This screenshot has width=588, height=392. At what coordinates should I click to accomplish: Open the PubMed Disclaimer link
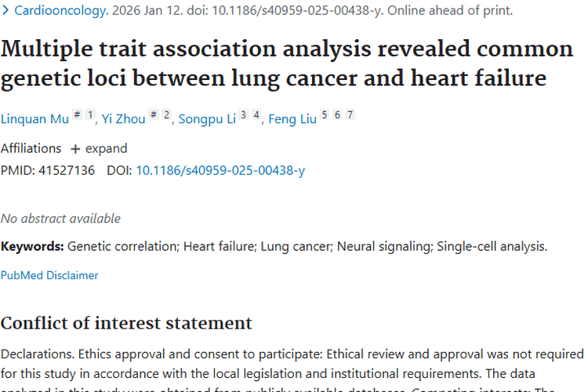[x=49, y=275]
